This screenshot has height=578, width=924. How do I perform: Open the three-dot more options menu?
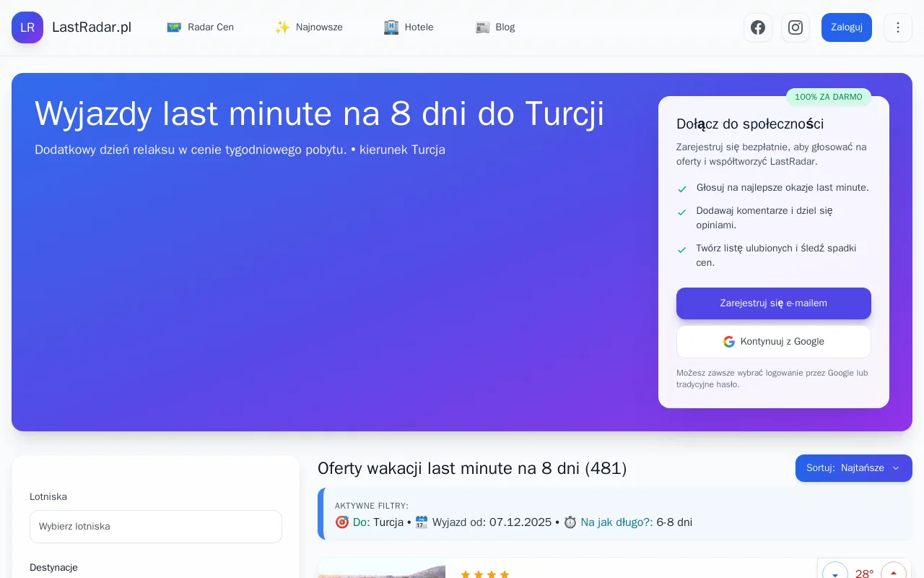coord(898,27)
